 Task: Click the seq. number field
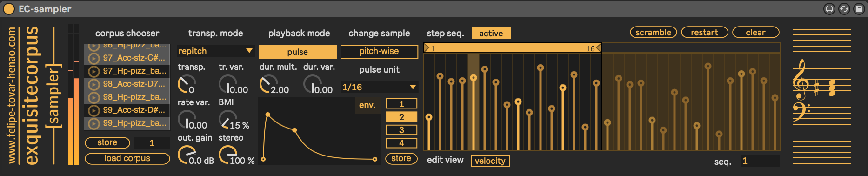click(x=760, y=161)
